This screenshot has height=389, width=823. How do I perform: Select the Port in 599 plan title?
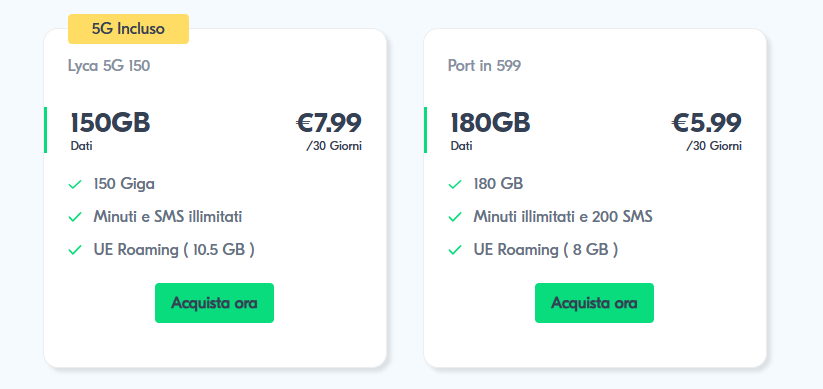484,66
